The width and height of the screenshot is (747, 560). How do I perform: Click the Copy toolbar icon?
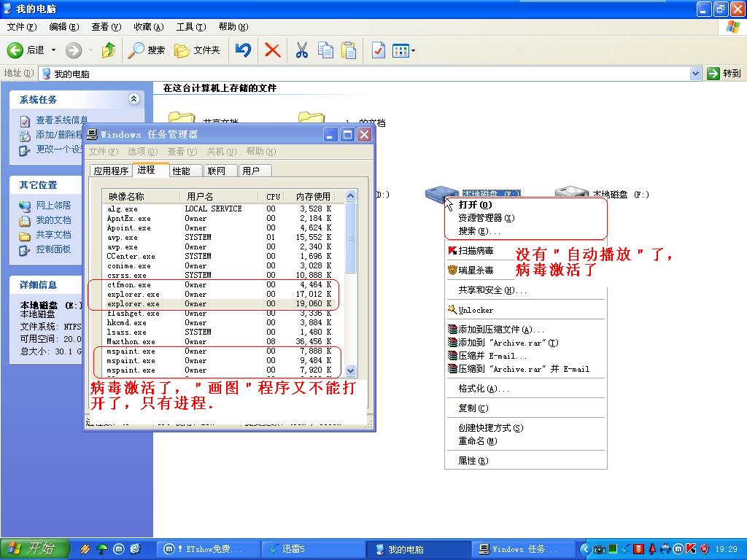tap(325, 50)
